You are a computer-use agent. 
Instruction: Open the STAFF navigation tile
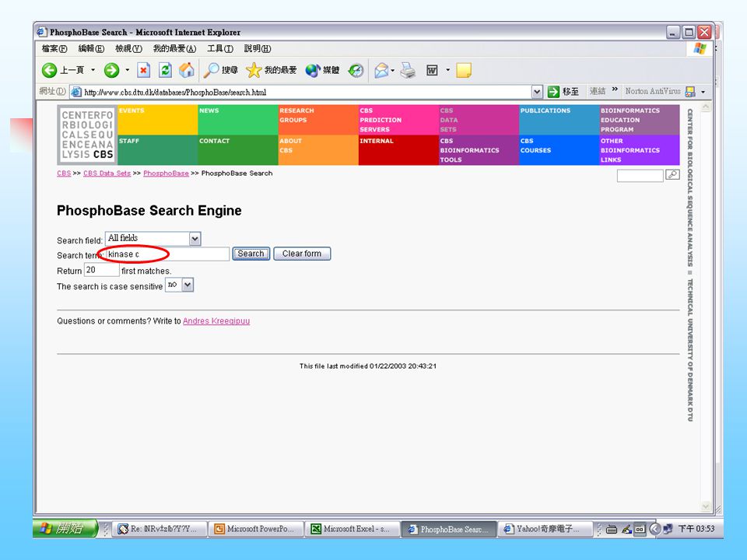pos(157,150)
